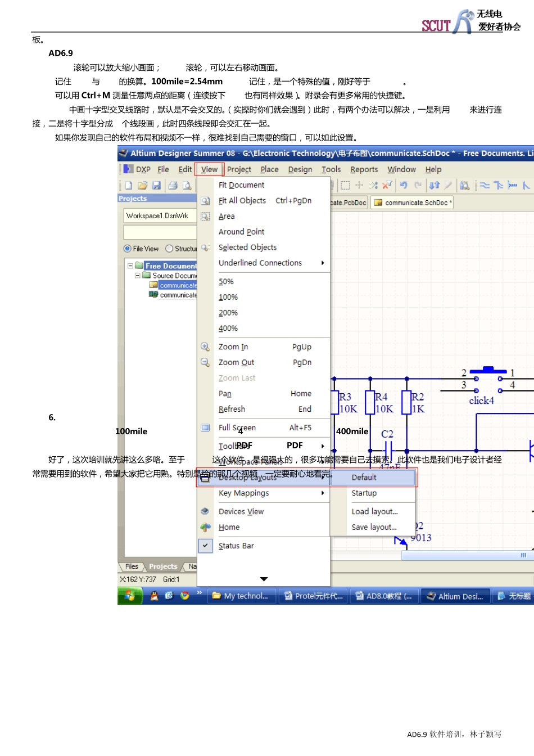Click the Undo toolbar icon
This screenshot has width=534, height=756.
tap(404, 185)
